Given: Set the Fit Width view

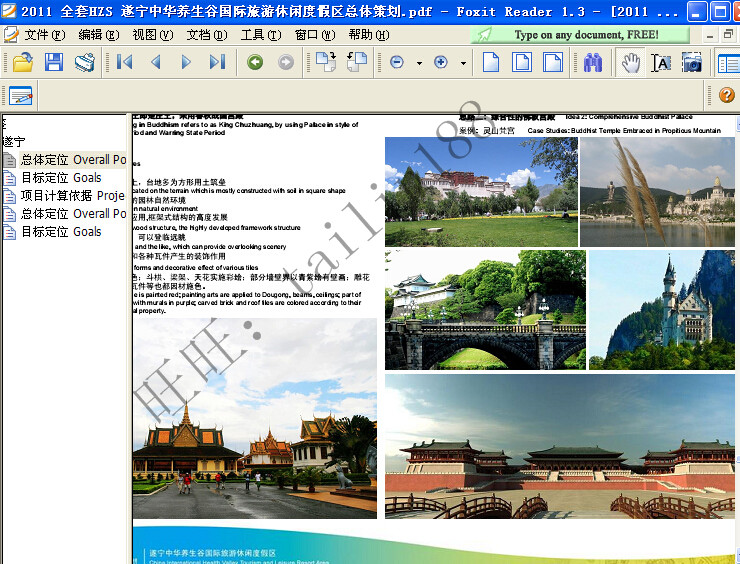Looking at the screenshot, I should (553, 62).
